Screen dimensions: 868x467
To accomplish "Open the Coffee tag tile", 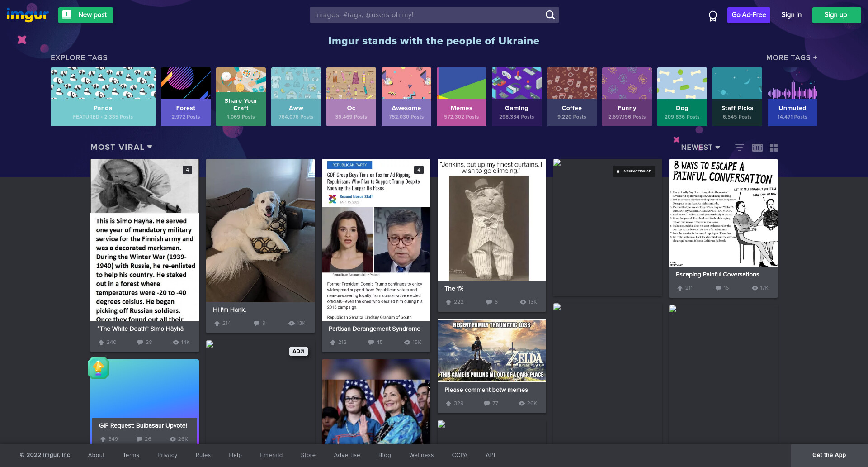I will (x=572, y=97).
